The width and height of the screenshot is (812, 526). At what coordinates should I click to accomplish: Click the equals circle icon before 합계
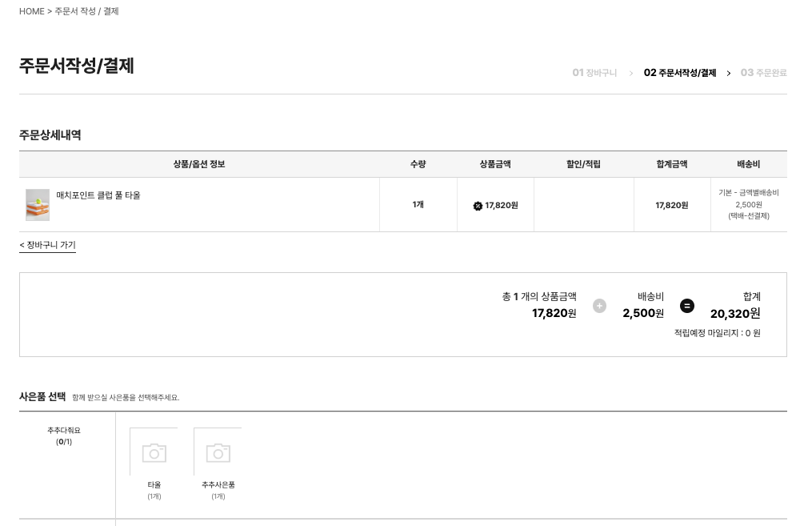pos(686,306)
